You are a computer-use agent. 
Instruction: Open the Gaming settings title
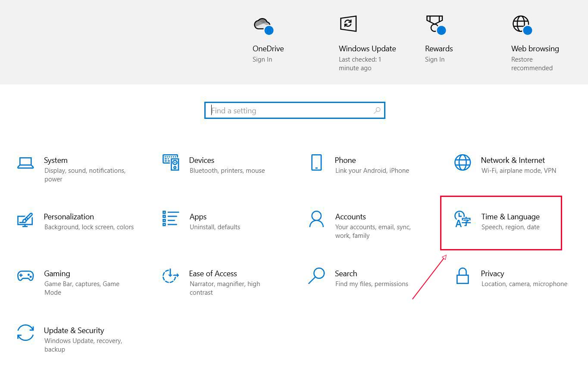coord(57,274)
